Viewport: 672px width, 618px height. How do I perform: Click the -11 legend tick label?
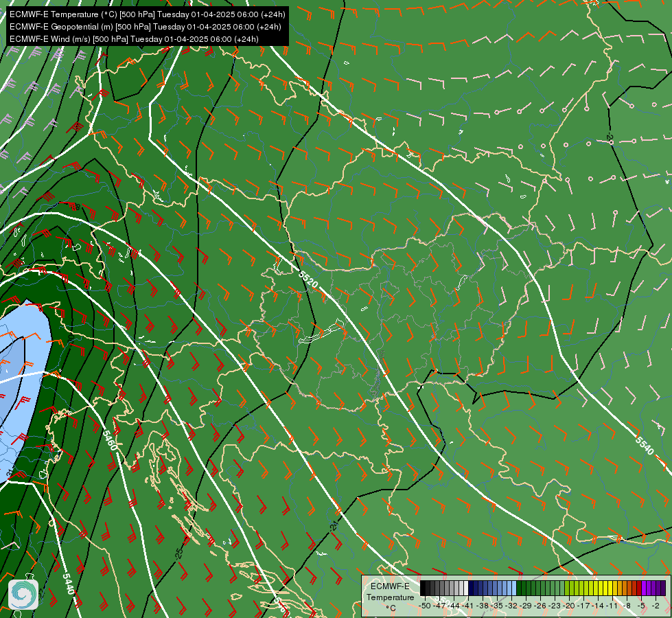point(612,606)
